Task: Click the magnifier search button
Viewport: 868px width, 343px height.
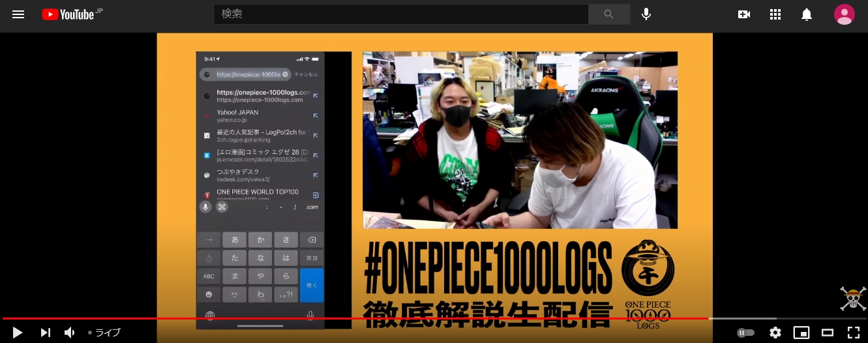Action: 609,14
